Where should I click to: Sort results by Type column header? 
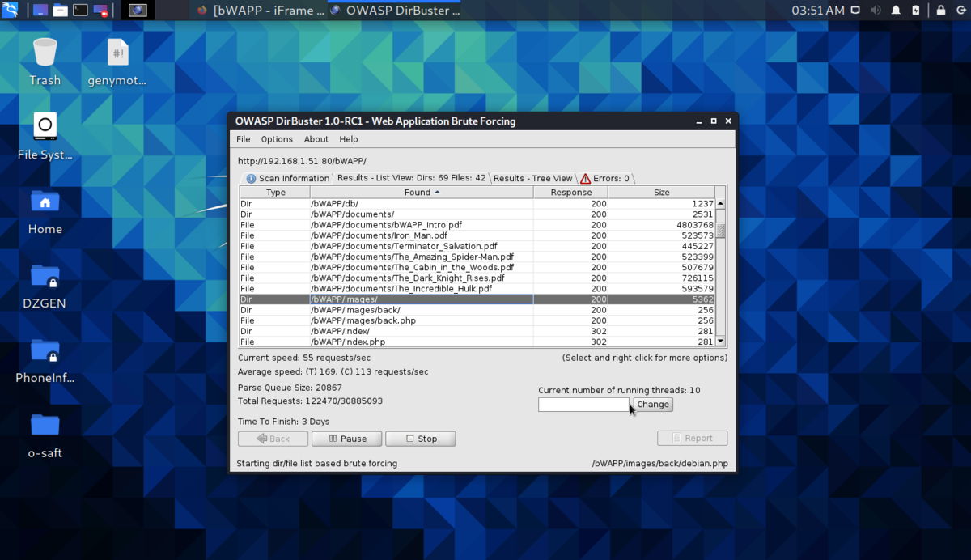275,193
